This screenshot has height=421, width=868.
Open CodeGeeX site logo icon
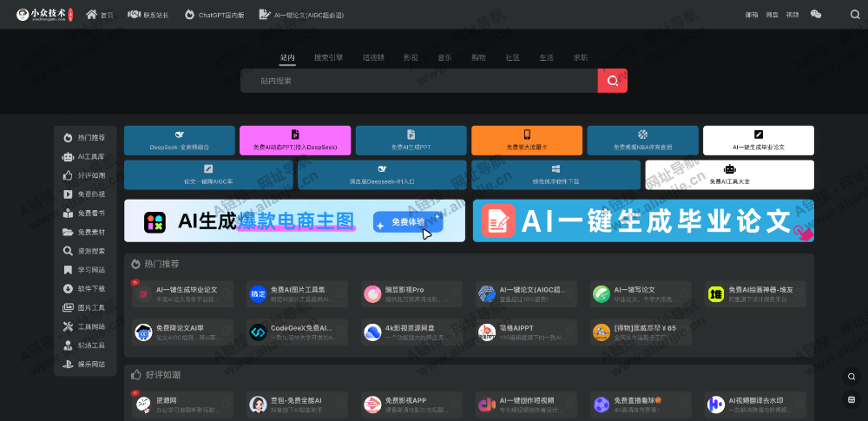click(258, 332)
